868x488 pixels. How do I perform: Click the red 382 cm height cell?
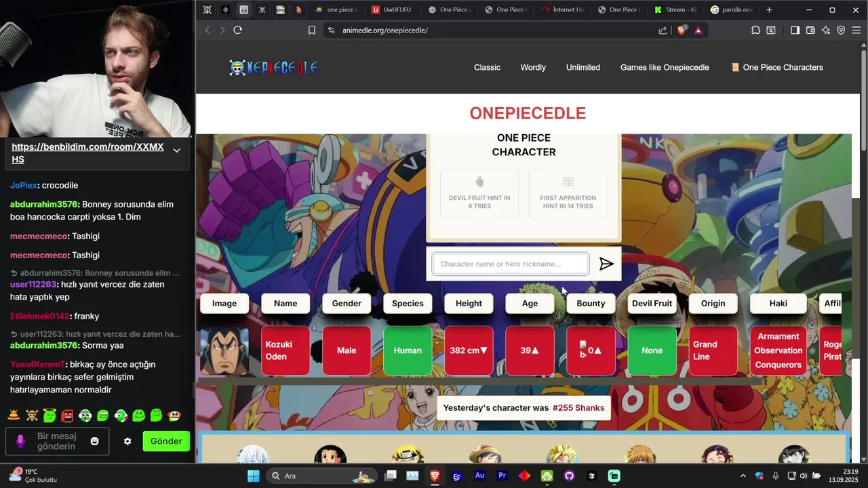(469, 350)
